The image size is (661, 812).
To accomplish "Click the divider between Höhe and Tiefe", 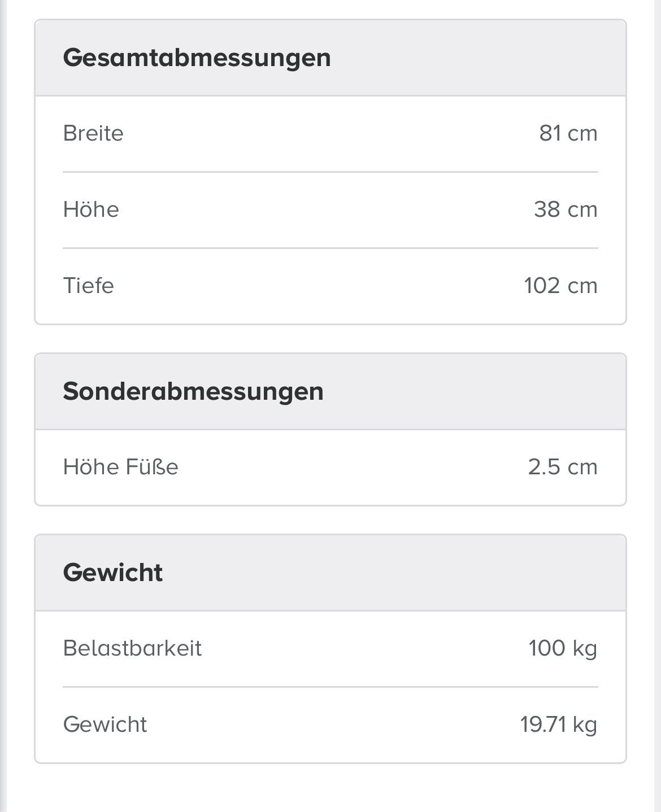I will point(330,248).
